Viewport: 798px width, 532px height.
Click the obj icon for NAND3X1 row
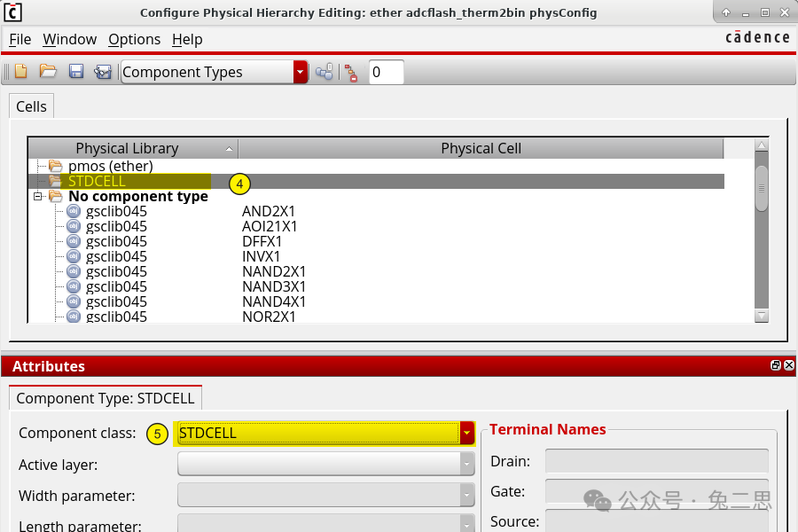(x=74, y=286)
